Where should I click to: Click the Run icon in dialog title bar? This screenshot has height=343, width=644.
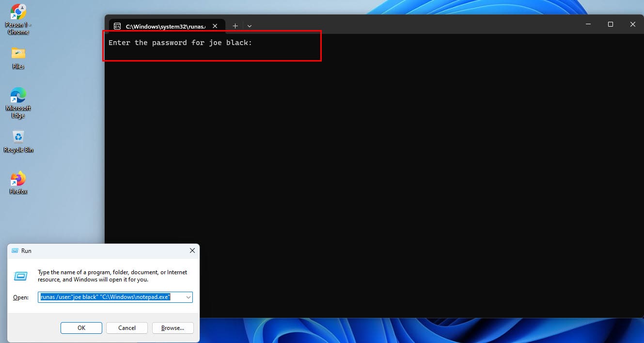[x=14, y=250]
